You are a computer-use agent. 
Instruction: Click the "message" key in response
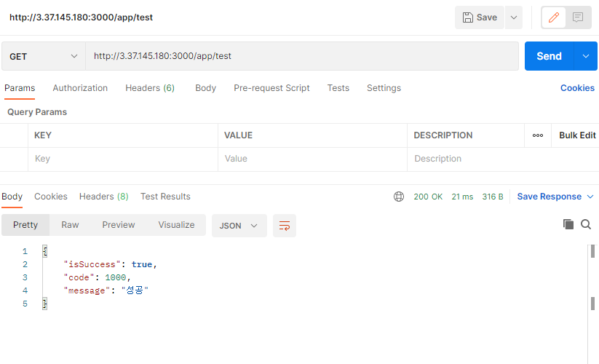(87, 290)
